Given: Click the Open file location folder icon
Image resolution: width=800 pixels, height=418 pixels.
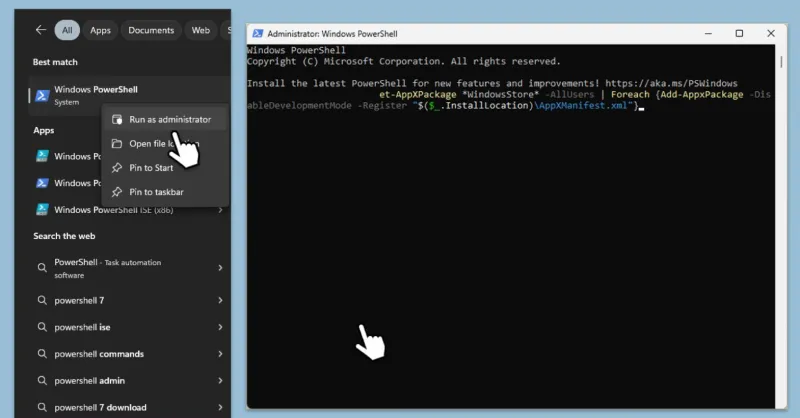Looking at the screenshot, I should (x=117, y=143).
